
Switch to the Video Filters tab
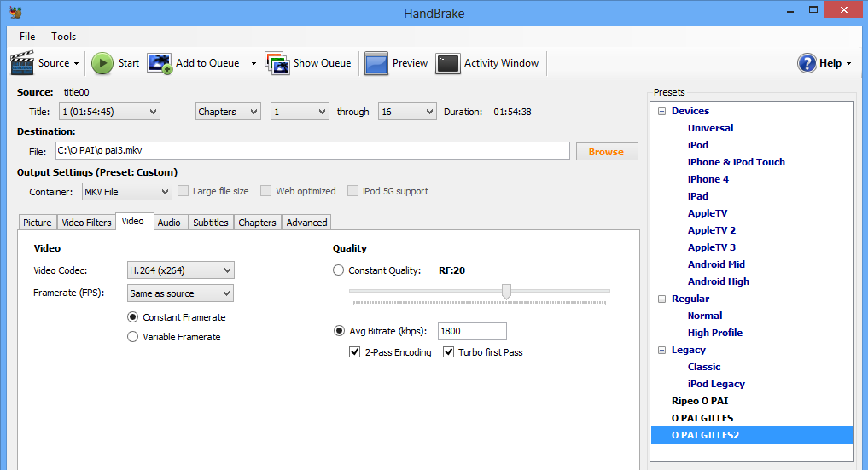[86, 223]
